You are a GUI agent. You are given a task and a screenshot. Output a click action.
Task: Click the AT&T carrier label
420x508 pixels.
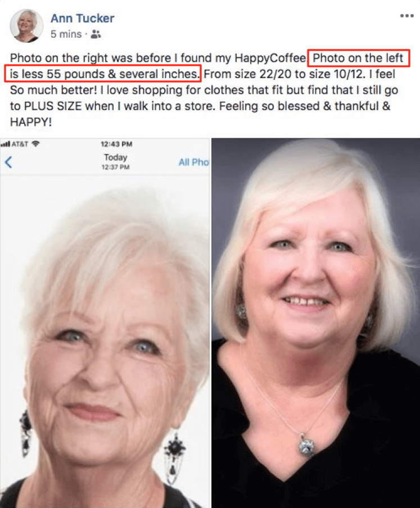(20, 144)
